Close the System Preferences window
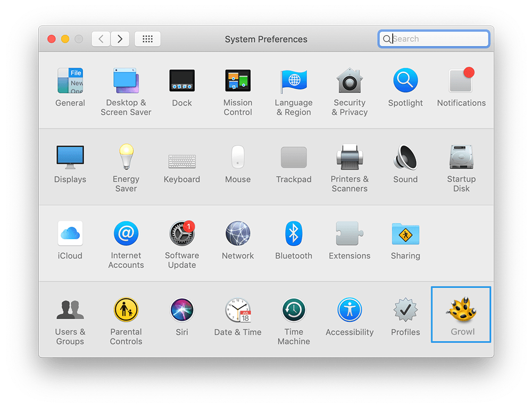Image resolution: width=532 pixels, height=408 pixels. [52, 39]
